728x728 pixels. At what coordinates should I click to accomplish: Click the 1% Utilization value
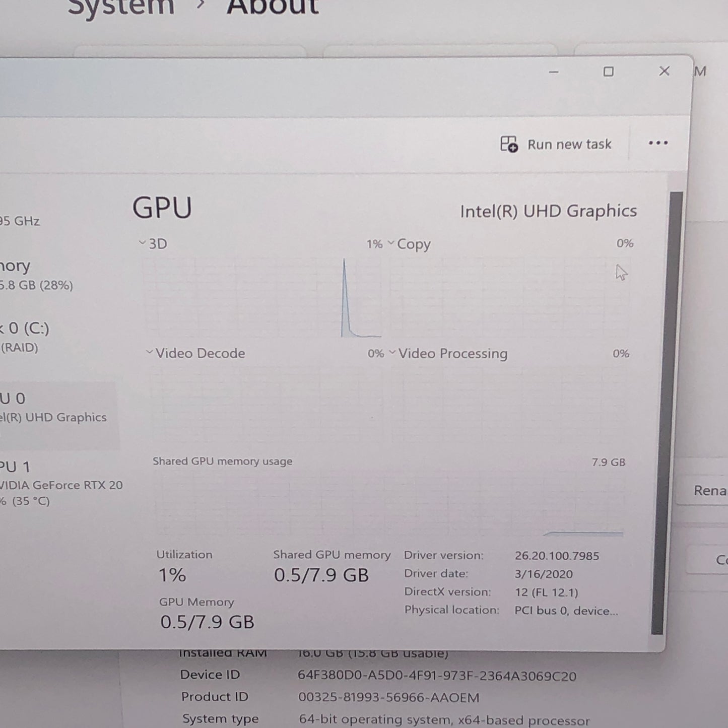172,575
